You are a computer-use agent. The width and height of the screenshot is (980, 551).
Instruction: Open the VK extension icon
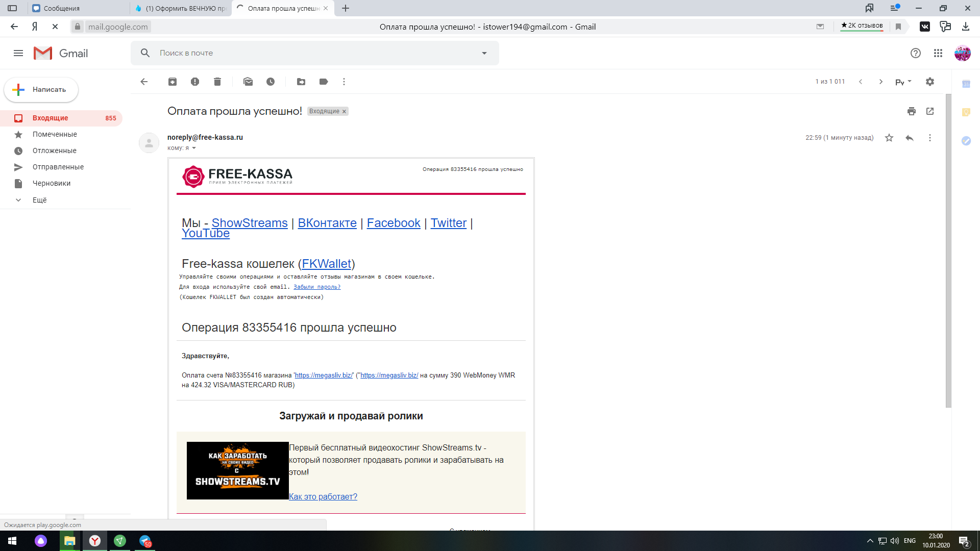click(x=925, y=27)
